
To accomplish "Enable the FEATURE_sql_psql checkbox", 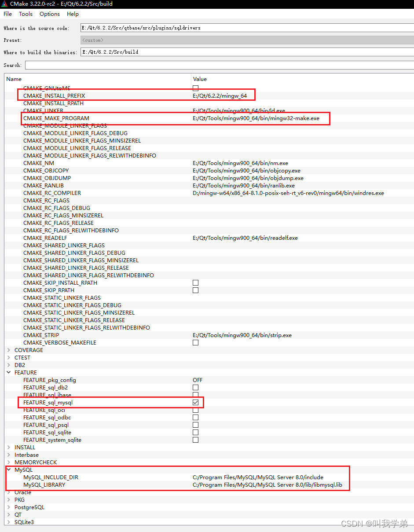I will click(x=195, y=425).
